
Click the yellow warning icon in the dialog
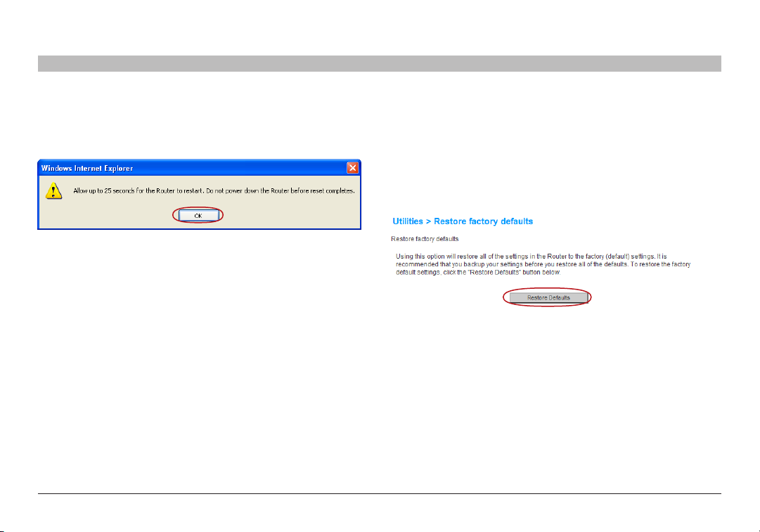pyautogui.click(x=54, y=191)
